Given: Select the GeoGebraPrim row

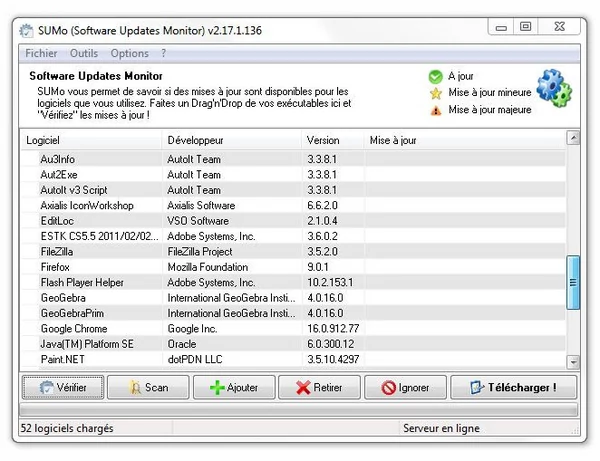Looking at the screenshot, I should click(x=293, y=313).
